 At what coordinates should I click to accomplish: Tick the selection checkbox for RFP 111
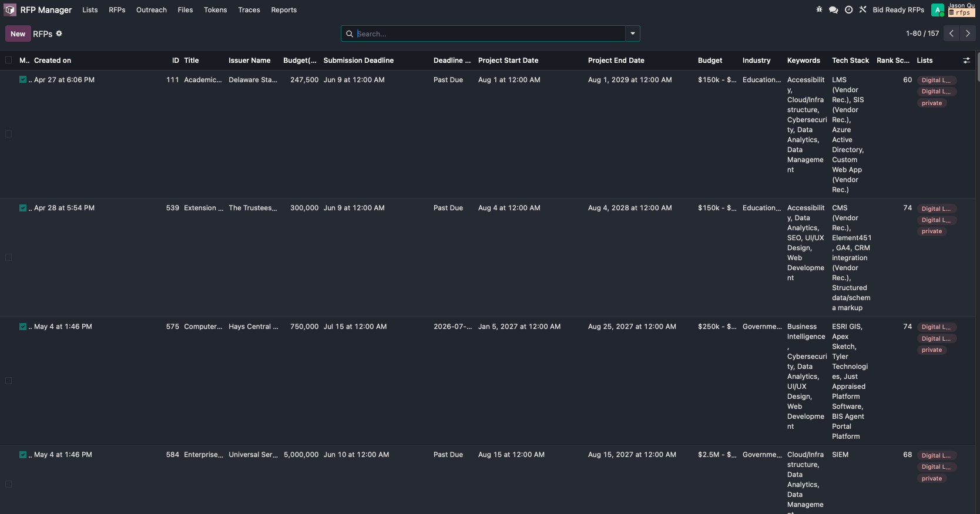[8, 134]
